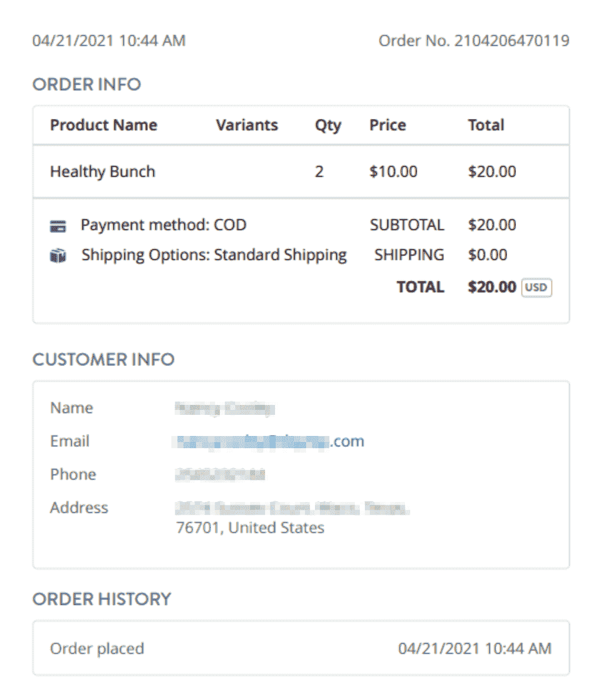This screenshot has height=700, width=600.
Task: Click the blurred customer phone number
Action: point(220,475)
